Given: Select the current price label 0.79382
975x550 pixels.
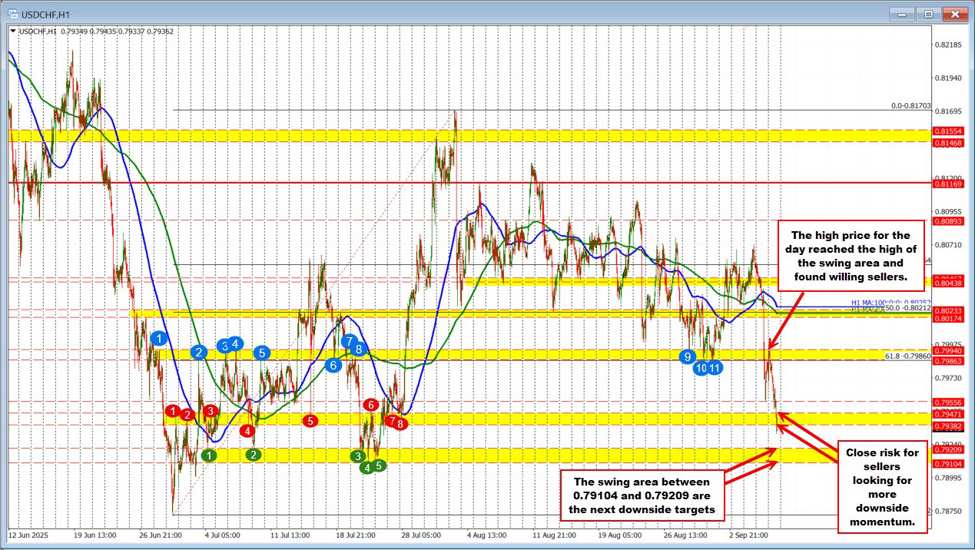Looking at the screenshot, I should click(x=949, y=426).
